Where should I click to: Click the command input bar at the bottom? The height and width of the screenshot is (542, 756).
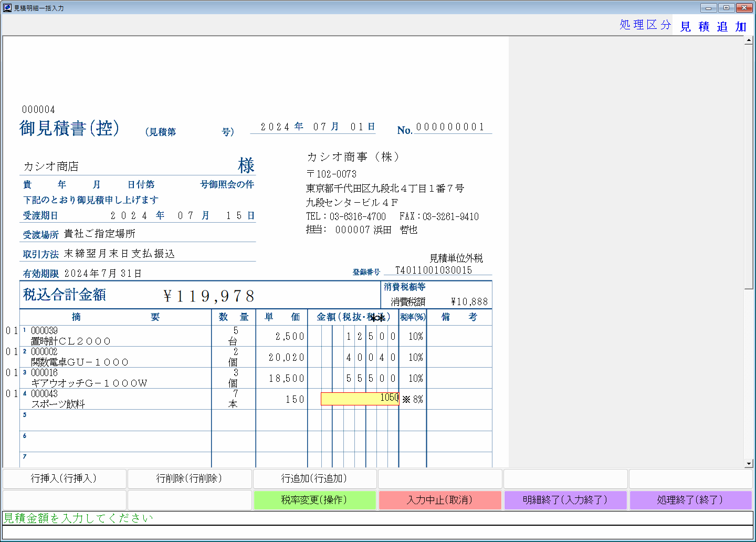378,533
